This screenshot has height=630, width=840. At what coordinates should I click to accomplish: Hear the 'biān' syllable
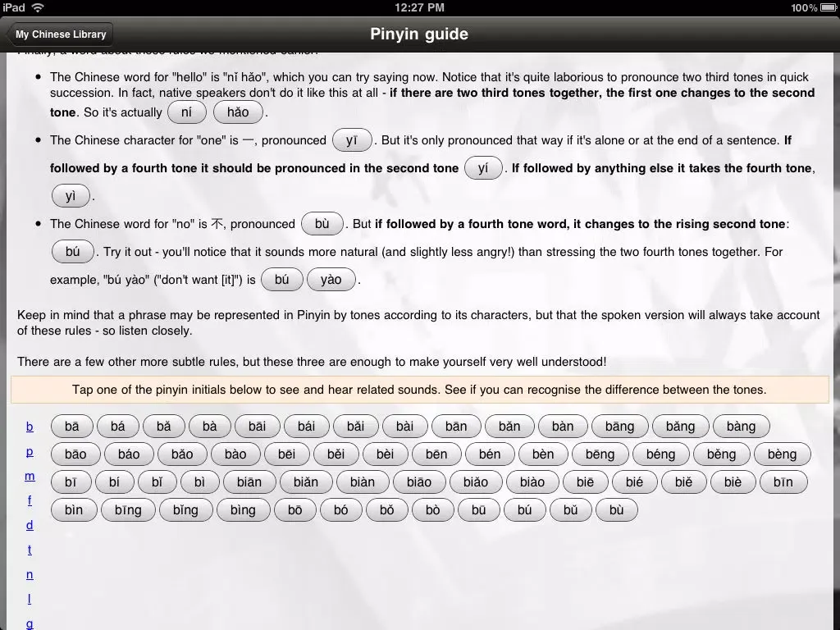tap(249, 482)
